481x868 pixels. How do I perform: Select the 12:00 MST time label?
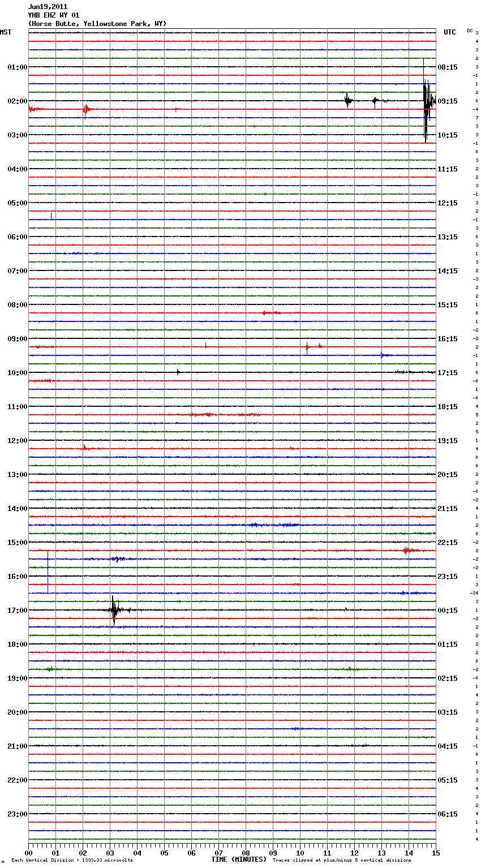pyautogui.click(x=17, y=441)
